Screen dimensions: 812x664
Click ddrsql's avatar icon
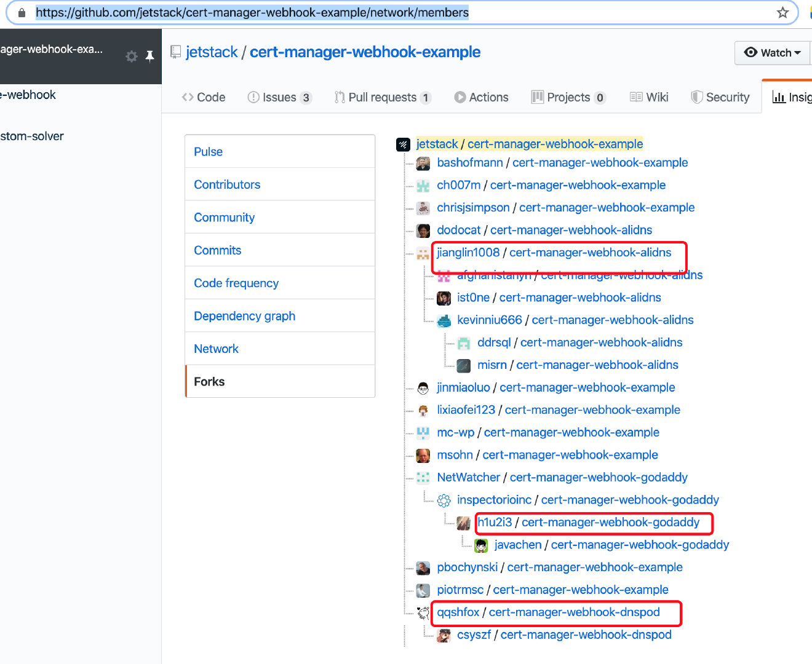(x=464, y=343)
